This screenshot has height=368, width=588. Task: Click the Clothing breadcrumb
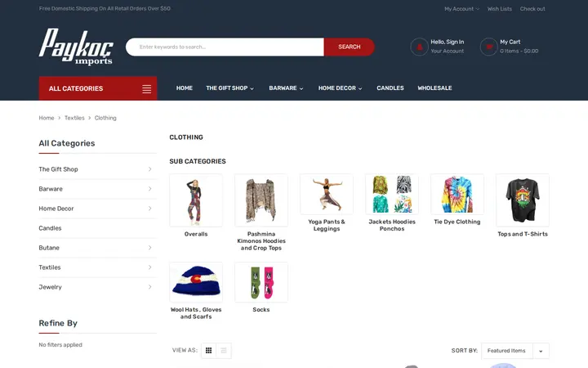pos(105,118)
